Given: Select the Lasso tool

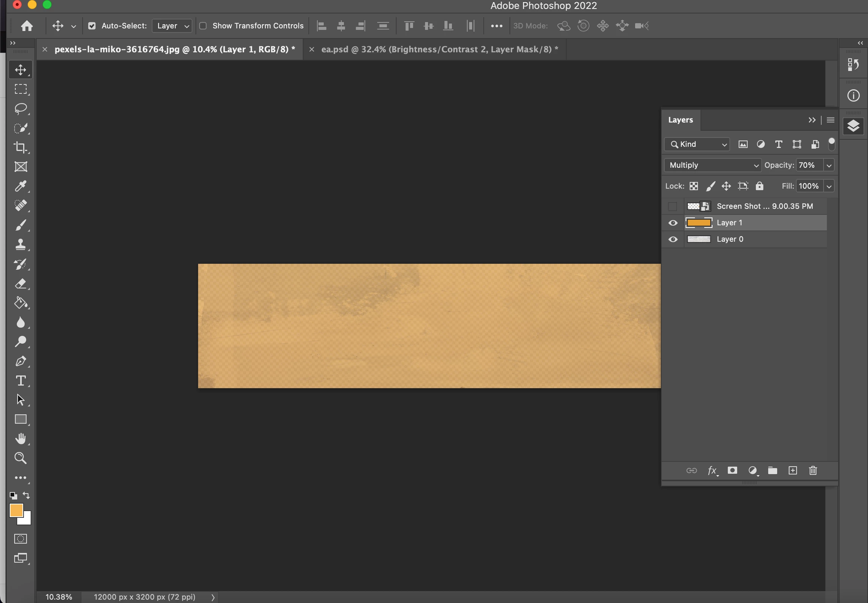Looking at the screenshot, I should click(x=21, y=109).
